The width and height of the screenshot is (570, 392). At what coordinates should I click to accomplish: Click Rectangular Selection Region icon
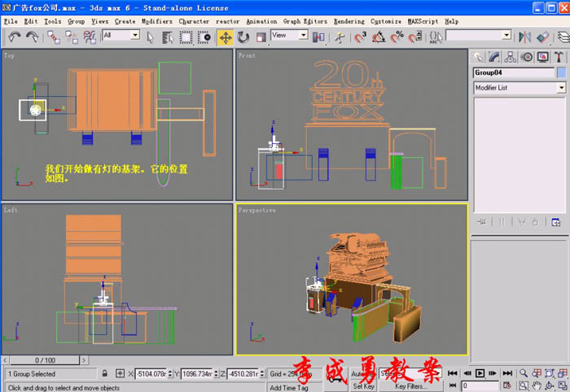click(x=186, y=37)
